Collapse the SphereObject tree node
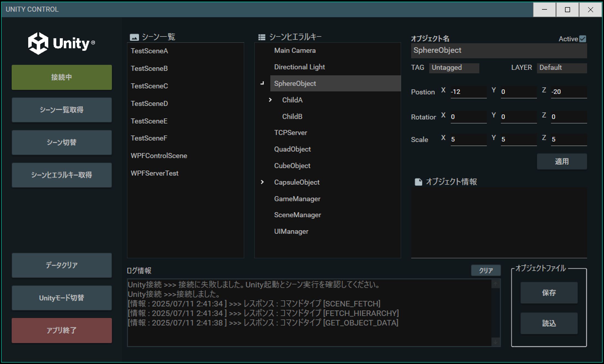Screen dimensions: 604x364 pyautogui.click(x=262, y=83)
